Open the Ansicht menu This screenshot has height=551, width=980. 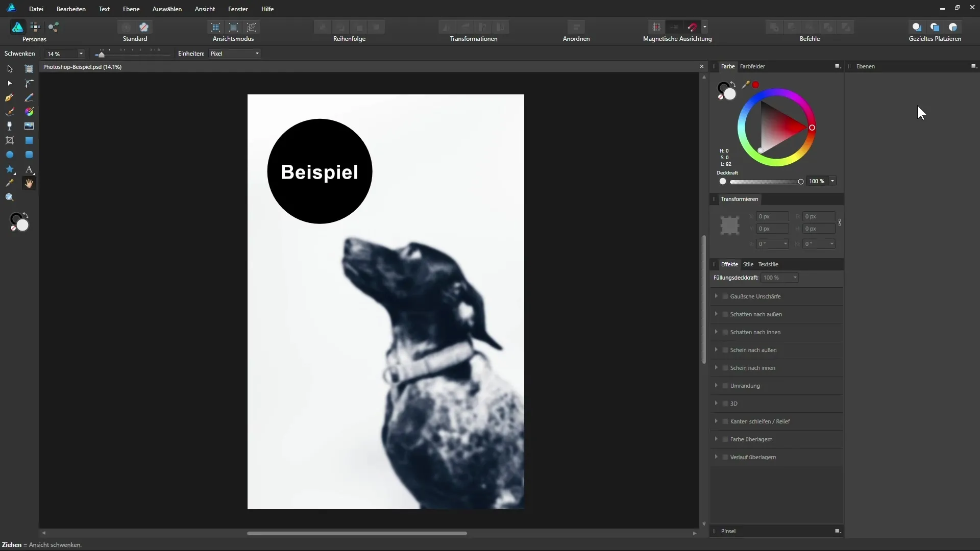[x=205, y=9]
